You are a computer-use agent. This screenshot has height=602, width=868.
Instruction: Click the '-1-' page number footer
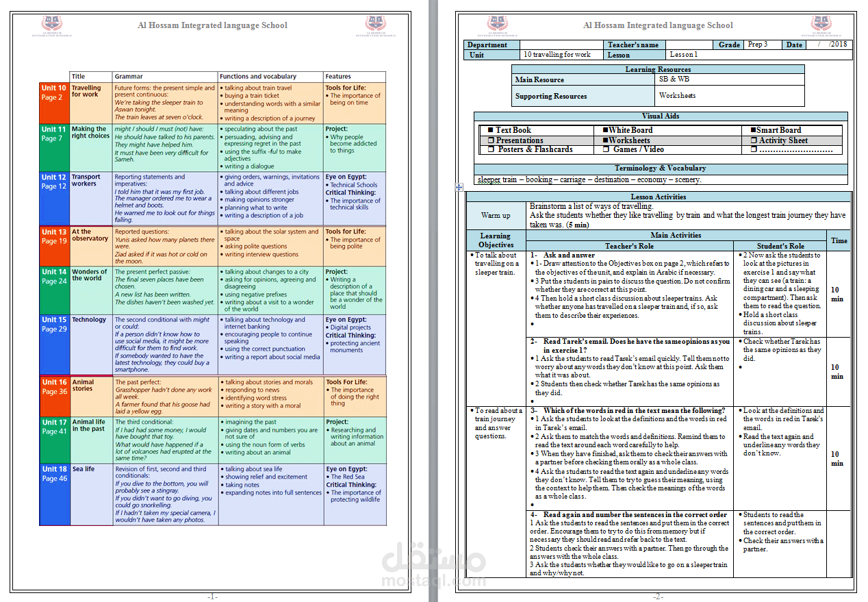click(x=212, y=597)
